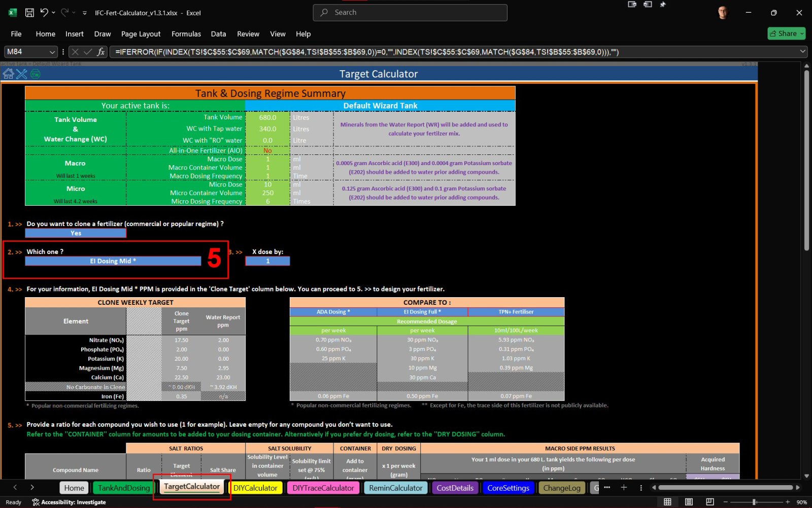Click the crossed tools icon on sheet
This screenshot has height=508, width=812.
point(21,74)
